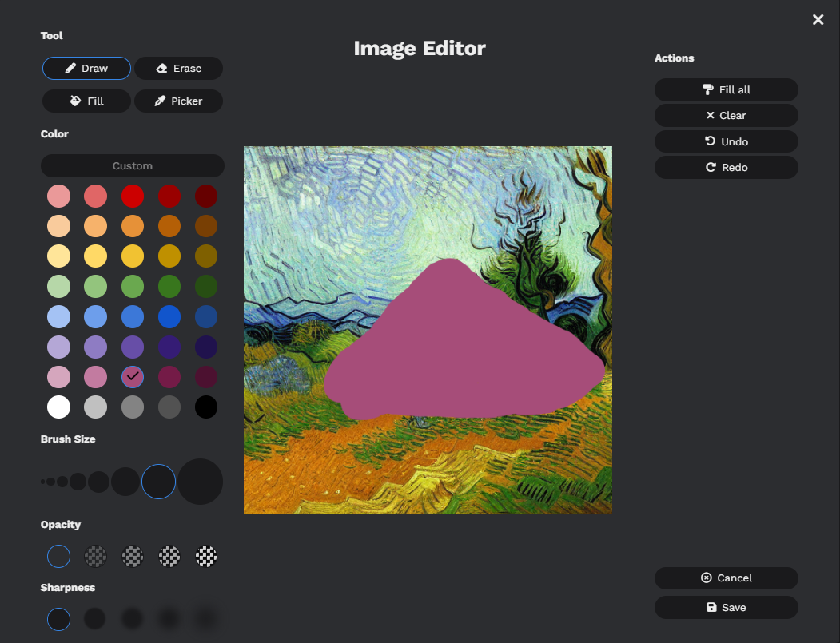The image size is (840, 643).
Task: Pick the pale green swatch
Action: 59,287
